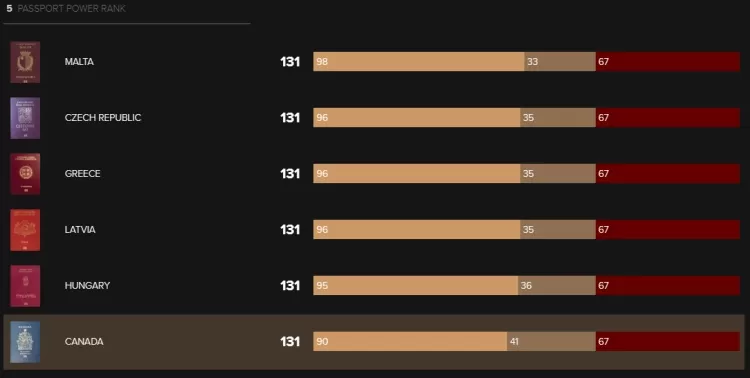Click Czech Republic's tan segment showing 96

pyautogui.click(x=417, y=118)
